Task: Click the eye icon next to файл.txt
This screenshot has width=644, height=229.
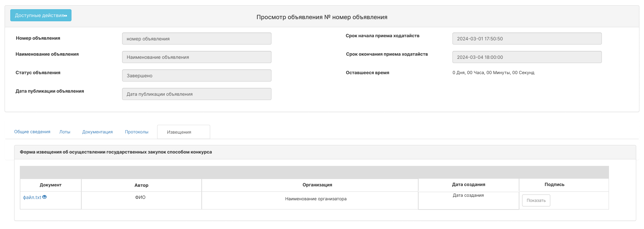Action: pos(45,197)
